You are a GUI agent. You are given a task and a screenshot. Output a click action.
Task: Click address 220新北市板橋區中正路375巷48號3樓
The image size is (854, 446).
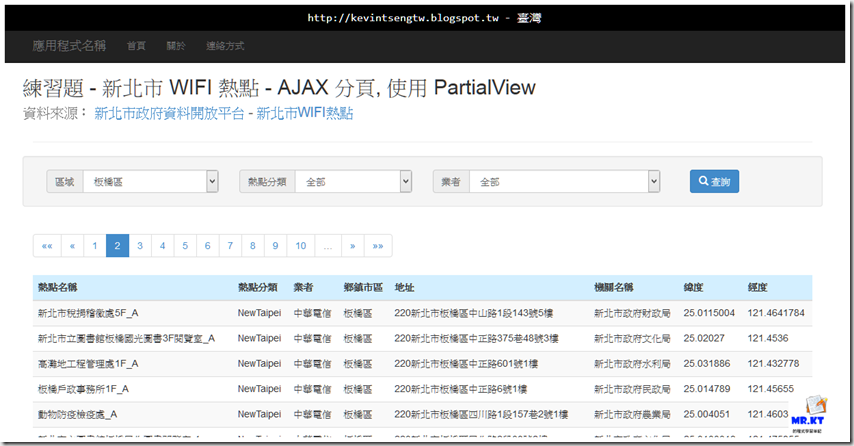(x=477, y=339)
